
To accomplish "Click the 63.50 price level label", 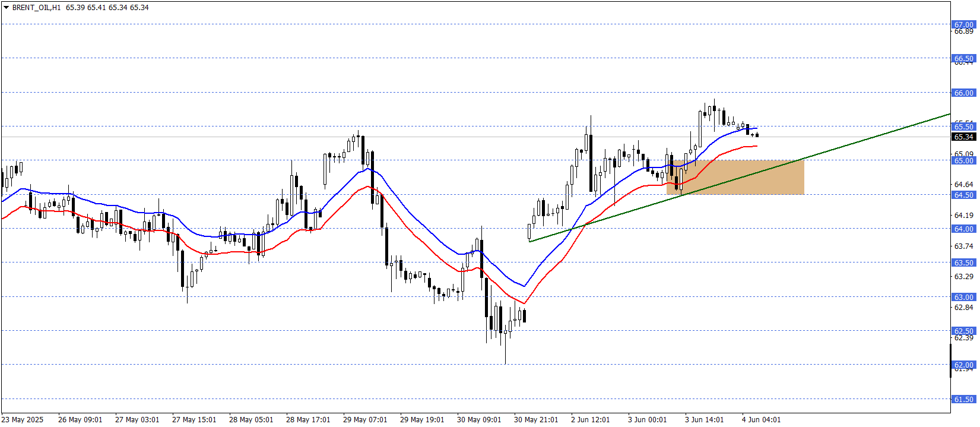I will (x=964, y=263).
